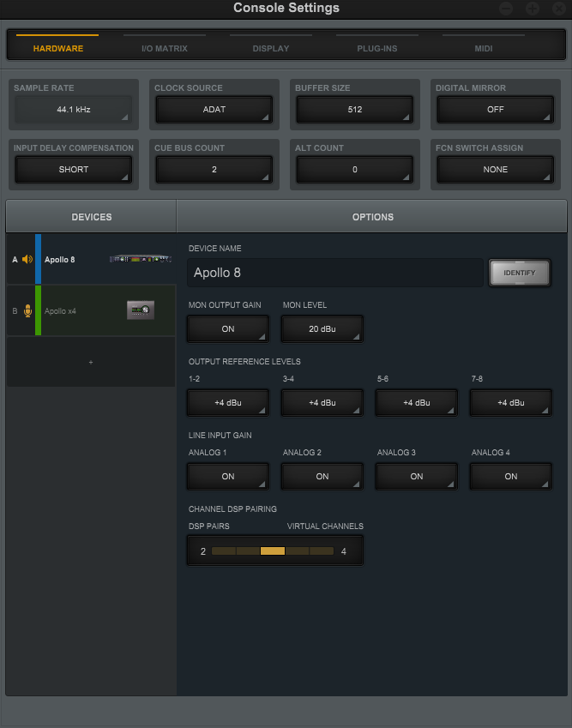Image resolution: width=572 pixels, height=728 pixels.
Task: Open the Sample Rate dropdown showing 44.1 kHz
Action: 74,110
